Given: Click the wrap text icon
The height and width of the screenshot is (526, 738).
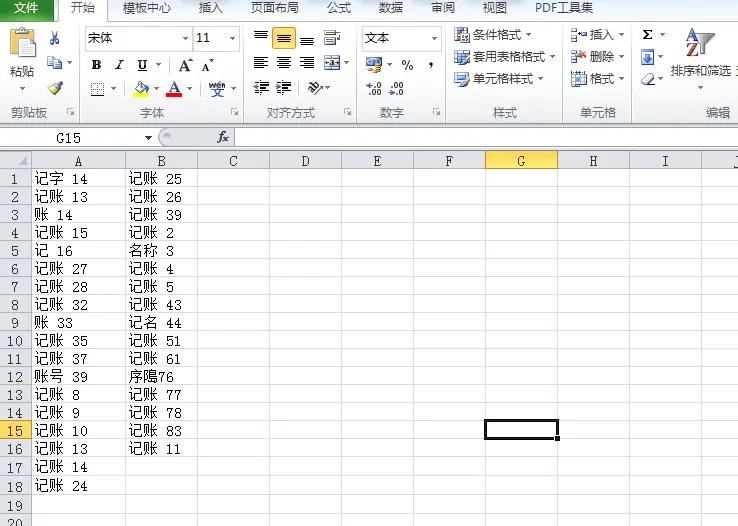Looking at the screenshot, I should click(332, 38).
